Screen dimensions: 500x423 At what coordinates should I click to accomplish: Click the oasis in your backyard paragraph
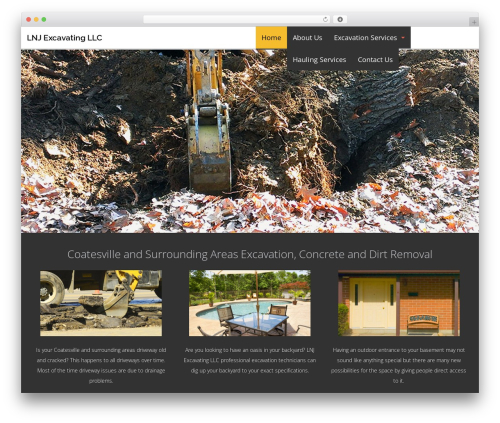tap(250, 360)
